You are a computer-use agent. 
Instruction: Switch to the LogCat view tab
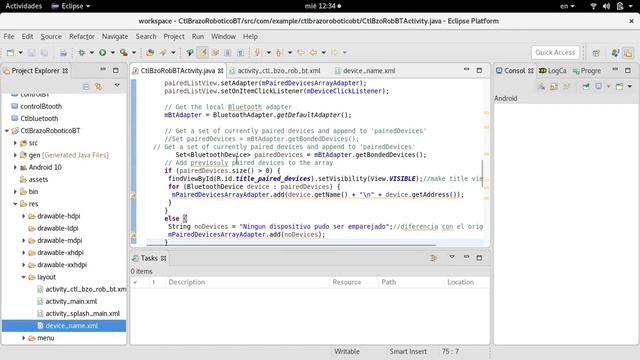coord(553,71)
